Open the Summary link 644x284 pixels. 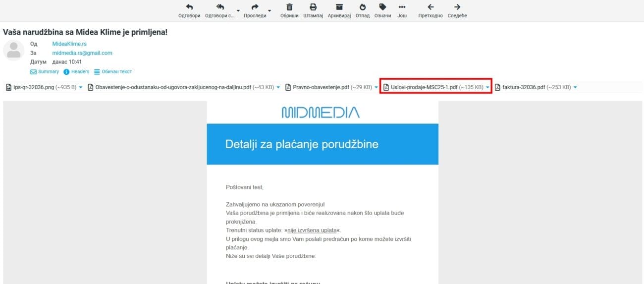(x=45, y=72)
